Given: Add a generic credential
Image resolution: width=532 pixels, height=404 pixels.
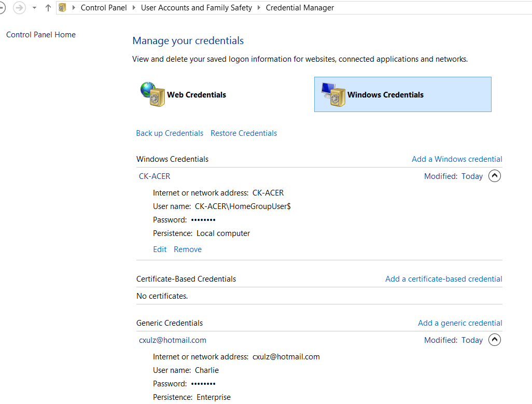Looking at the screenshot, I should (x=460, y=323).
